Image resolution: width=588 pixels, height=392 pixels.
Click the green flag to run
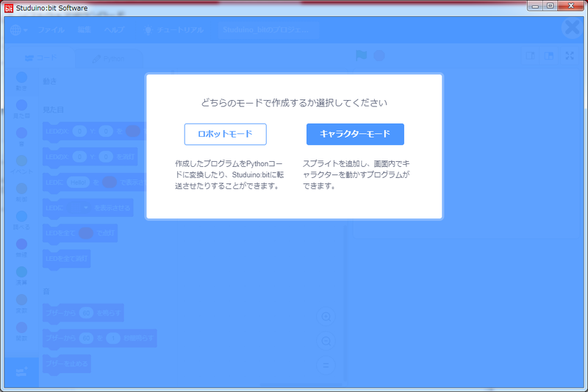tap(361, 55)
